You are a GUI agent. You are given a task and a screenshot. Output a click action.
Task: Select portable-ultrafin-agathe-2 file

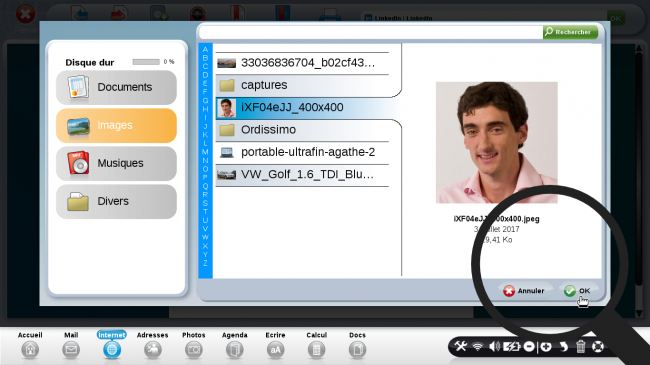click(302, 152)
